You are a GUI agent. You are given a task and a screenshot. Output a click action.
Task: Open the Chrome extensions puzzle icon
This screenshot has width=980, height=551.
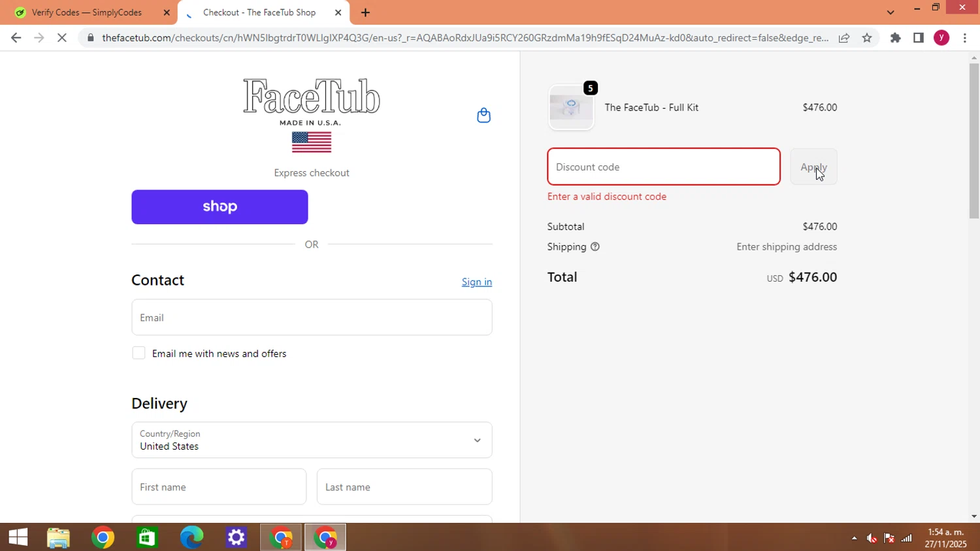click(x=896, y=38)
